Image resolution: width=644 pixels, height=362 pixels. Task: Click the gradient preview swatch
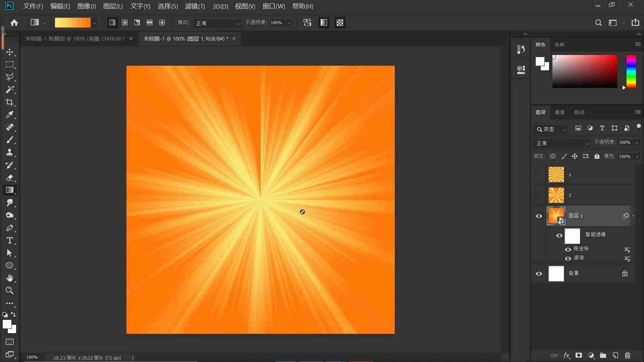(72, 23)
